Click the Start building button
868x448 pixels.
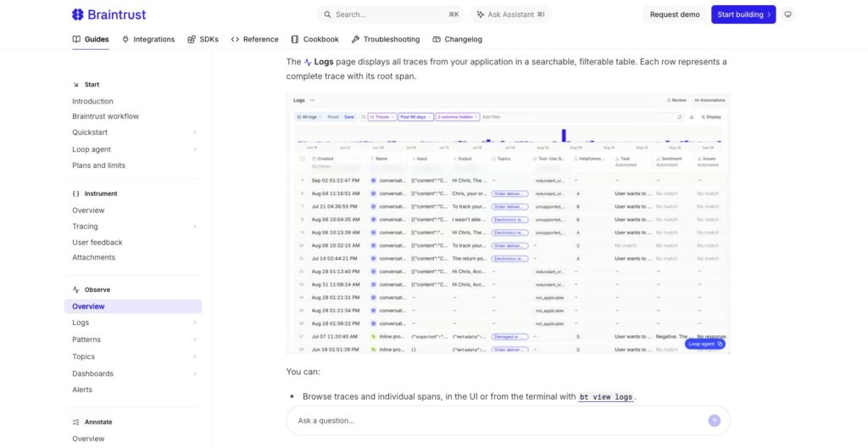coord(743,14)
